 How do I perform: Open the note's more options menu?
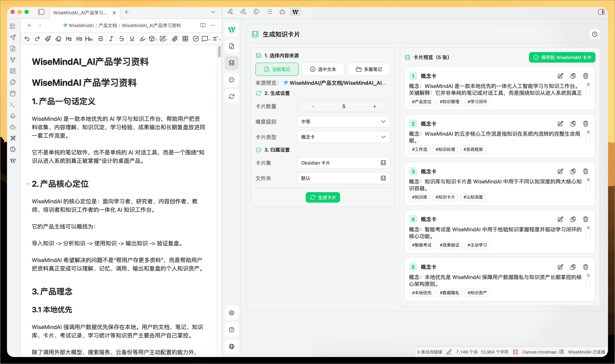(x=213, y=25)
